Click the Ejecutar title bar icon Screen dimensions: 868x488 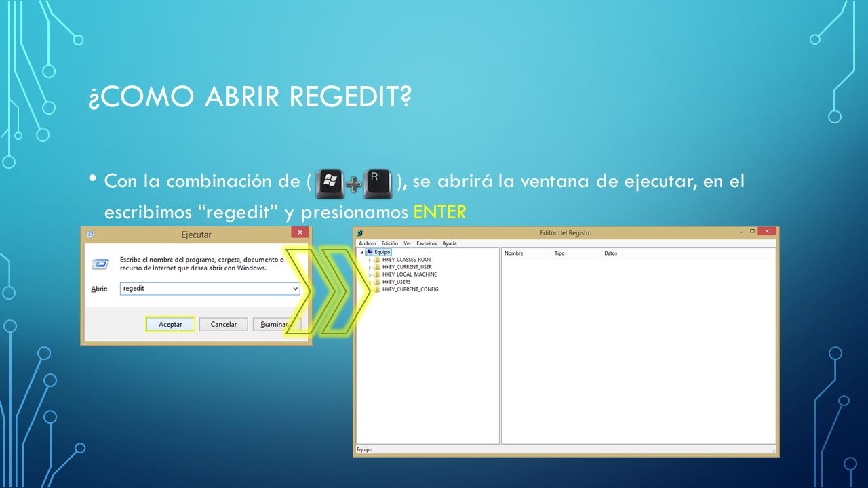90,235
